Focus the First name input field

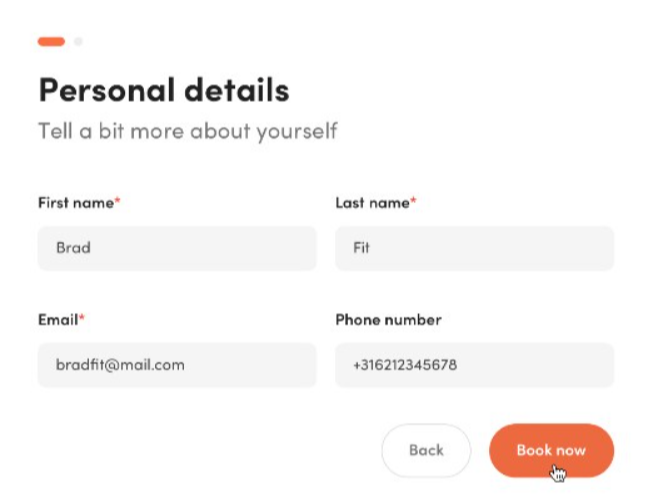pos(177,248)
